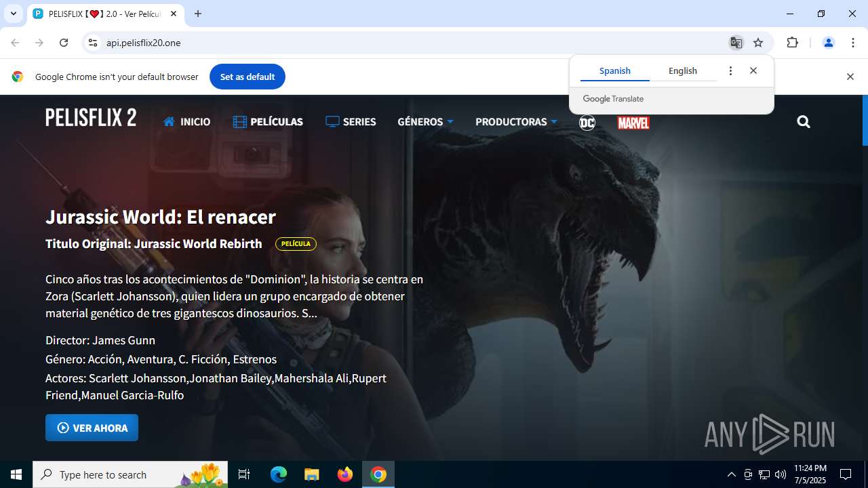This screenshot has height=488, width=868.
Task: View site information icon in address bar
Action: (x=93, y=43)
